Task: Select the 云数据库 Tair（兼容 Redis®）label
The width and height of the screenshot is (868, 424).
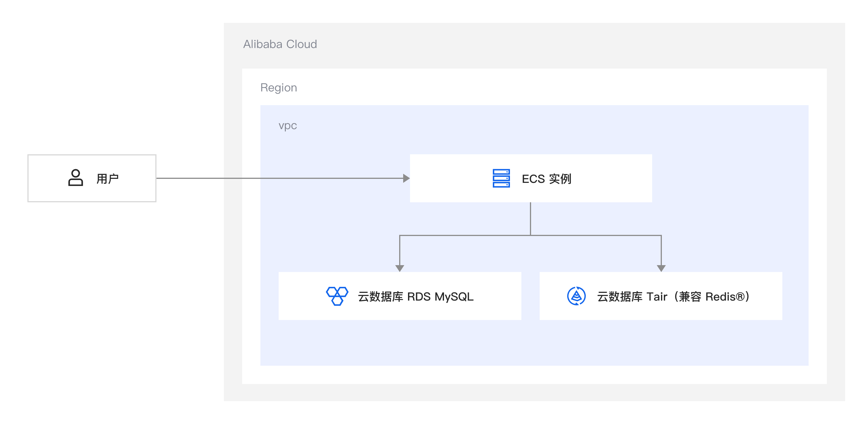Action: coord(673,297)
